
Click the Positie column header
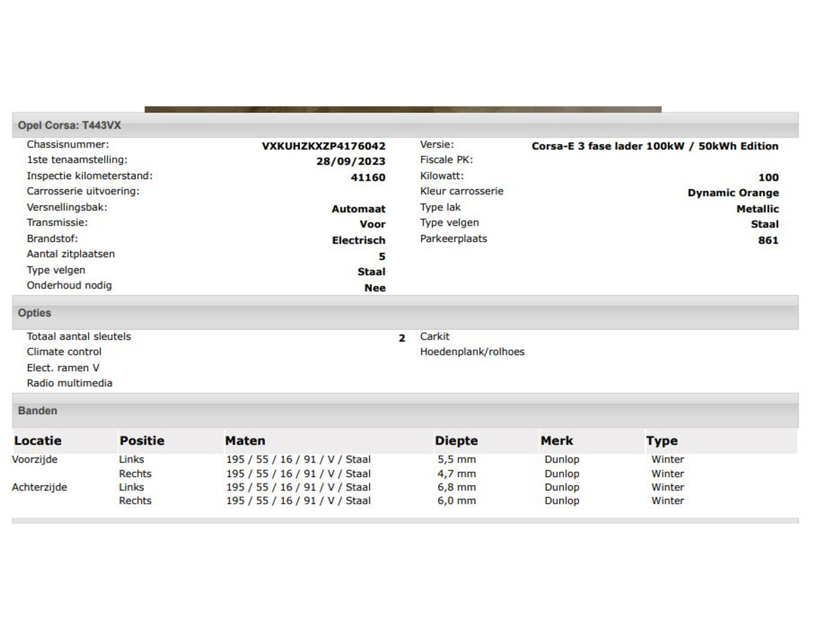coord(142,441)
